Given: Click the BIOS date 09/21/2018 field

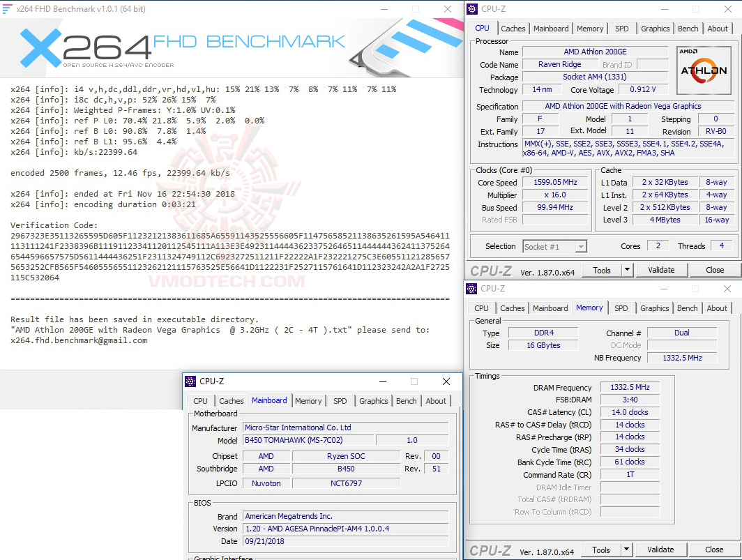Looking at the screenshot, I should tap(345, 541).
